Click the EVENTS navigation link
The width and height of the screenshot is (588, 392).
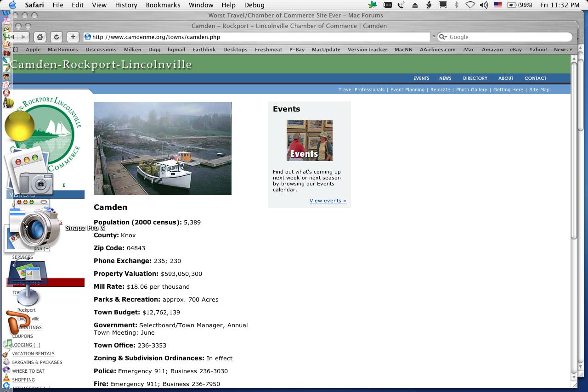click(x=421, y=78)
